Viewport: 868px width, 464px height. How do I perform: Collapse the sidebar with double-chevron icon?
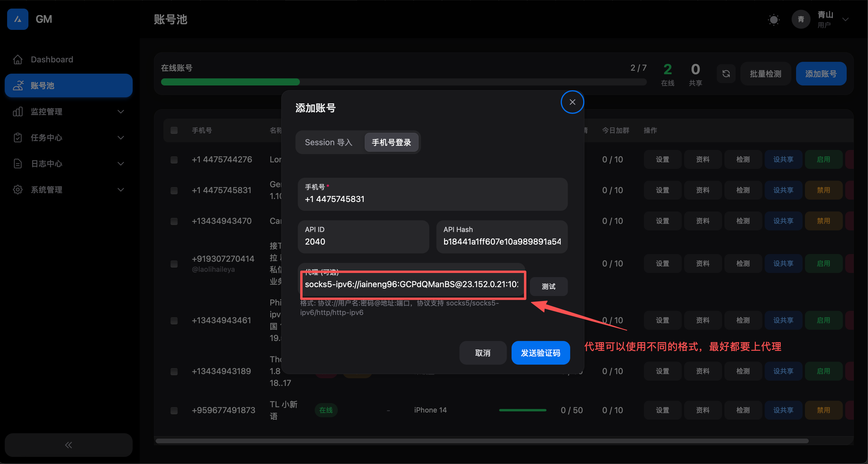[x=68, y=445]
